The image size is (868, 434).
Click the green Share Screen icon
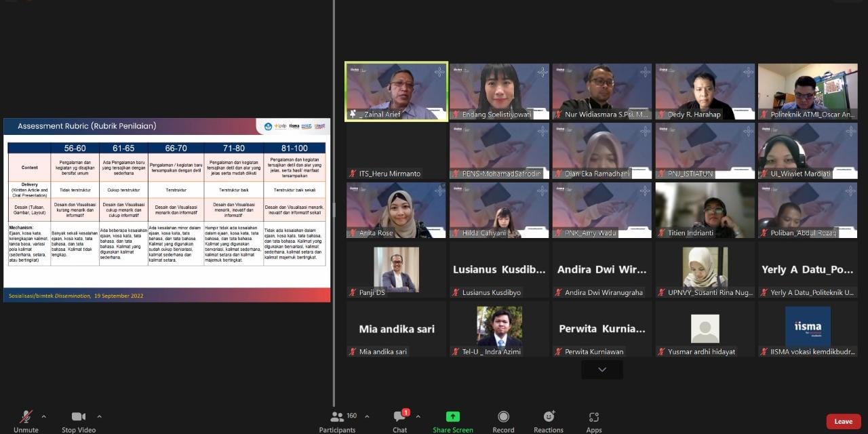pos(453,416)
